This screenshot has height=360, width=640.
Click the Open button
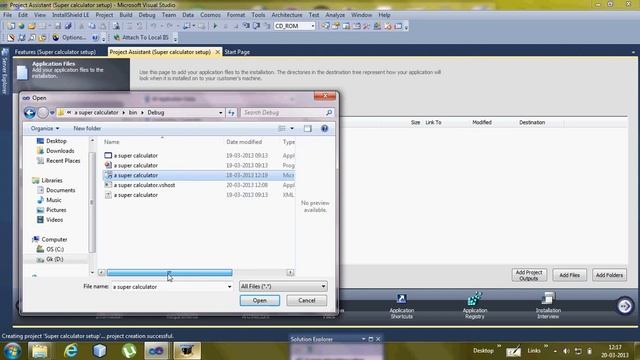[x=260, y=300]
